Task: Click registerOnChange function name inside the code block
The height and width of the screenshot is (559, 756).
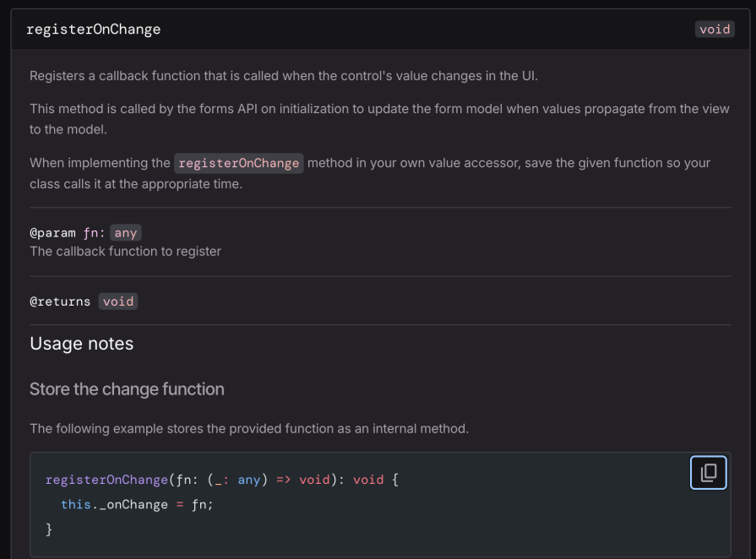Action: coord(106,480)
